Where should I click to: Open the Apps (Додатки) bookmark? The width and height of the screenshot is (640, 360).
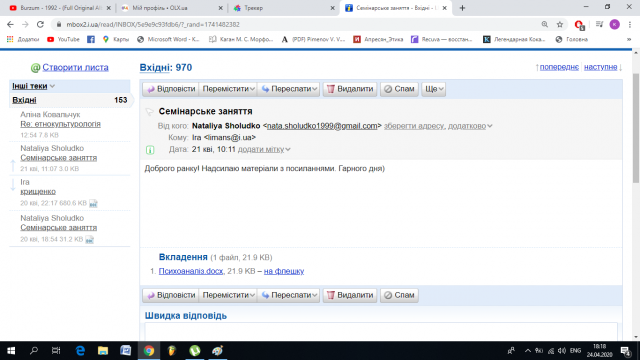(23, 39)
